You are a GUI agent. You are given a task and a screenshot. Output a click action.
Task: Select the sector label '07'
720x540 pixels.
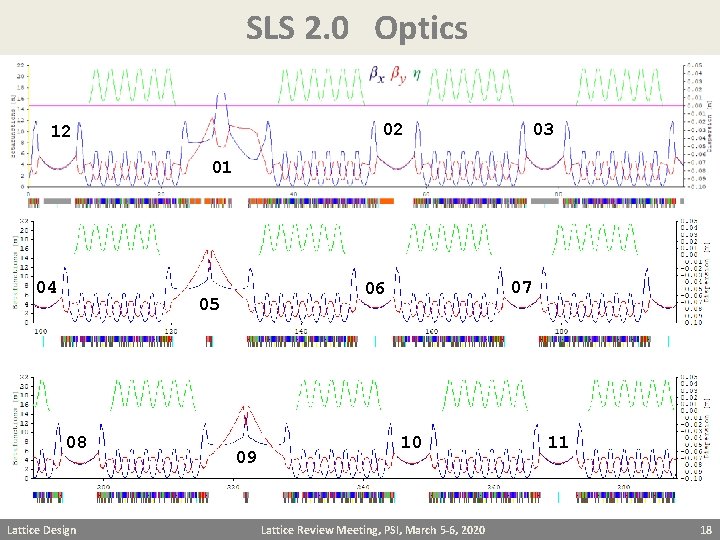coord(522,287)
